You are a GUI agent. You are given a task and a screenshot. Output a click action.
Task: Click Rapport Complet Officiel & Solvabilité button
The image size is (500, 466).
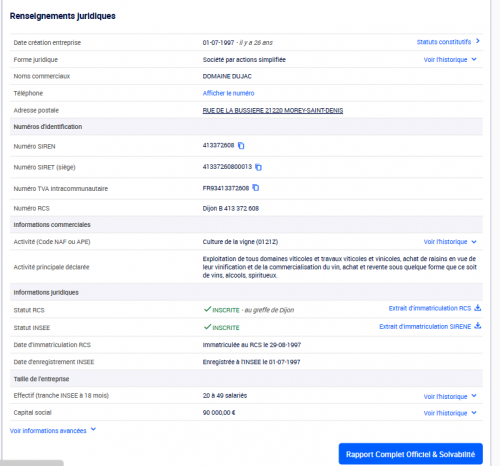411,454
